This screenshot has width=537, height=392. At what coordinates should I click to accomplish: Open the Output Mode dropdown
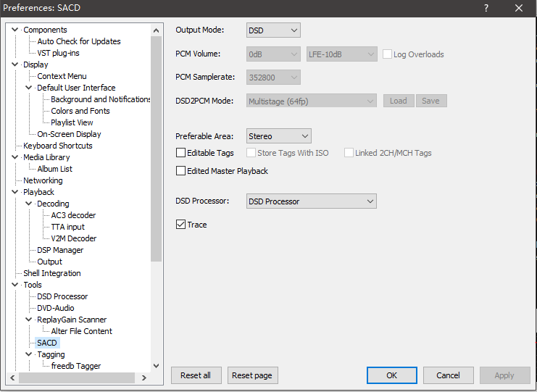[273, 30]
